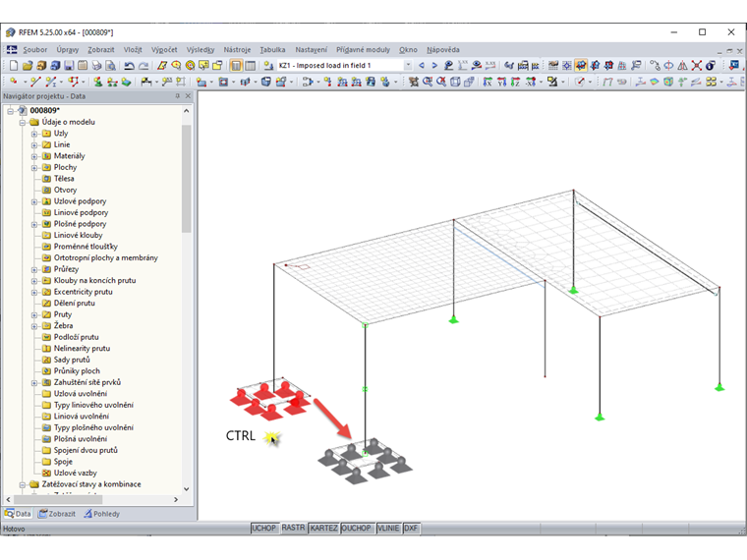This screenshot has height=560, width=747.
Task: Select Liniové podpory in tree
Action: (81, 212)
